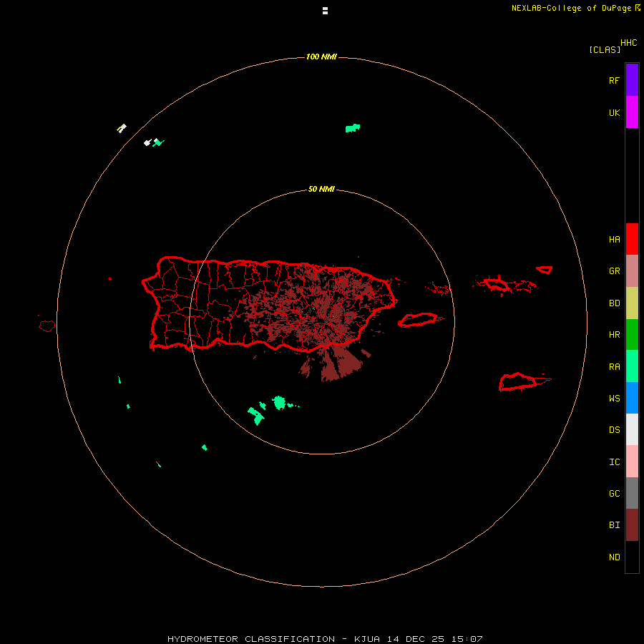Screen dimensions: 644x644
Task: Click the HYDROMETEOR CLASSIFICATION caption text
Action: pos(251,639)
